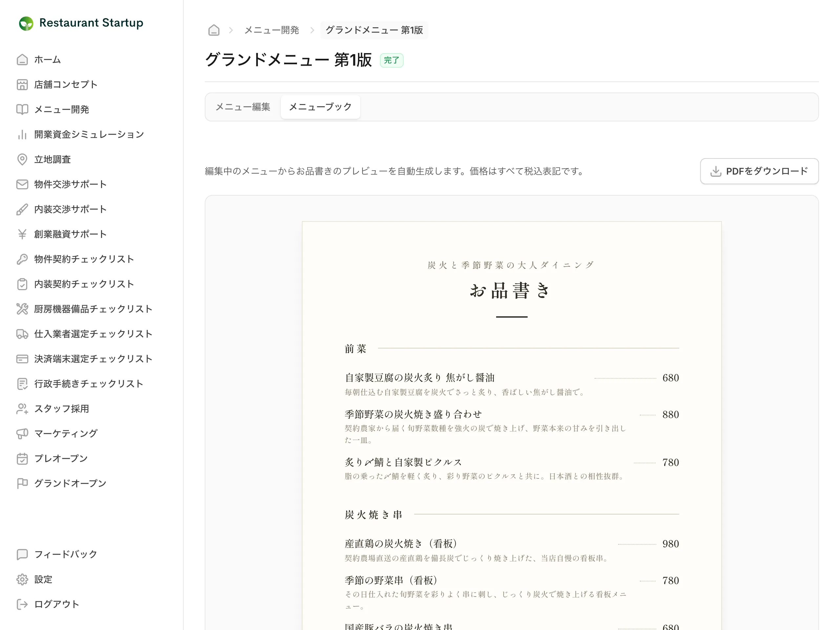
Task: Click the 決済端末選定チェックリスト card icon
Action: point(22,359)
